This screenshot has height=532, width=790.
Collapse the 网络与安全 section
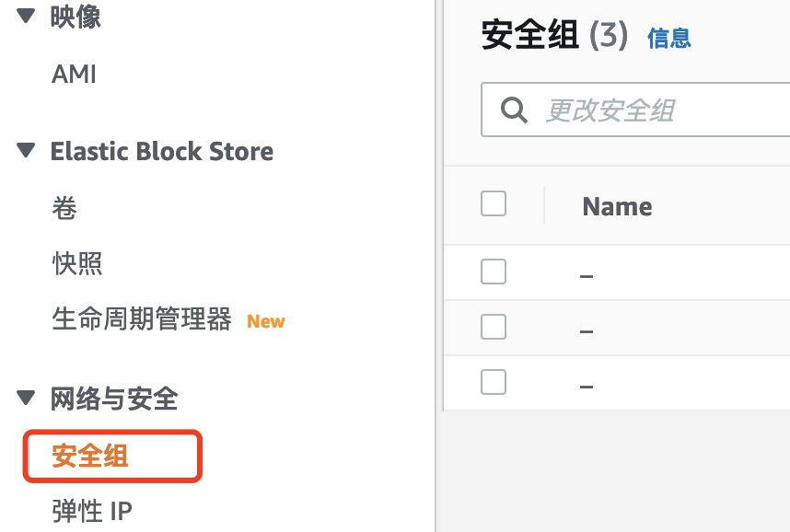click(25, 399)
